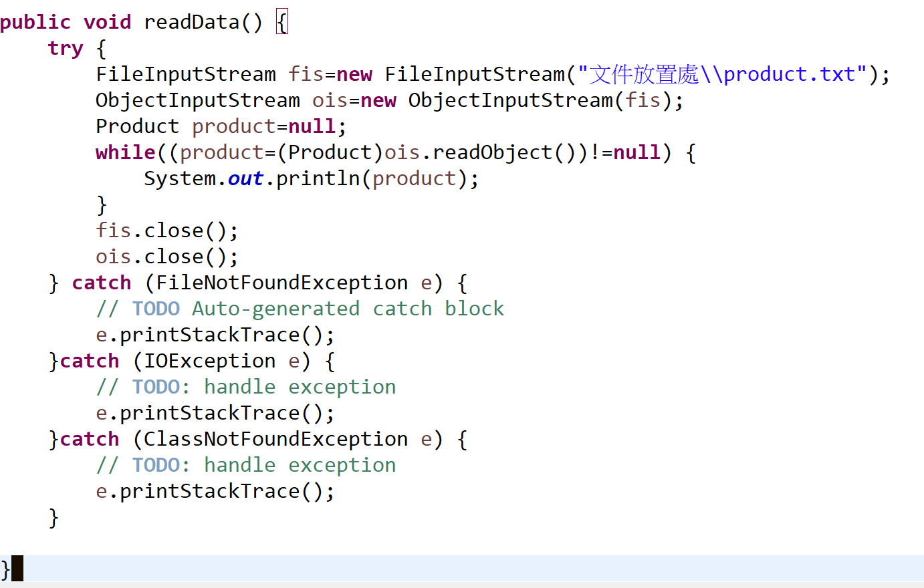Image resolution: width=924 pixels, height=588 pixels.
Task: Click the "FileNotFoundException" type name
Action: (281, 283)
